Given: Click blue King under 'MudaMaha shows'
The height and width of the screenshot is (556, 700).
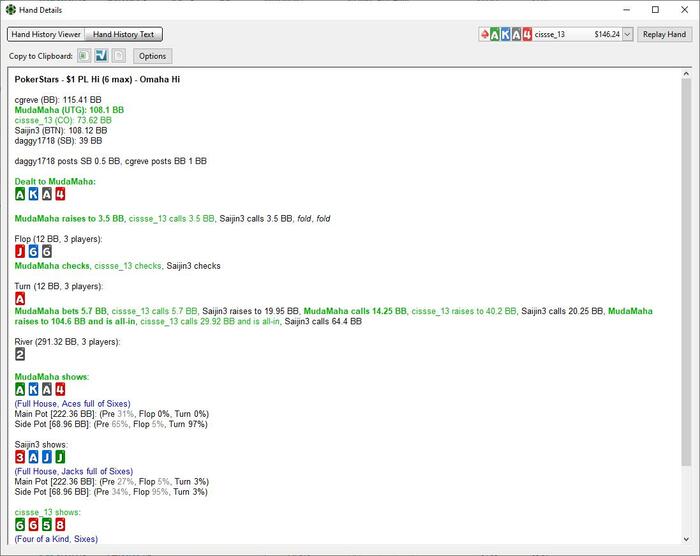Looking at the screenshot, I should pos(33,389).
